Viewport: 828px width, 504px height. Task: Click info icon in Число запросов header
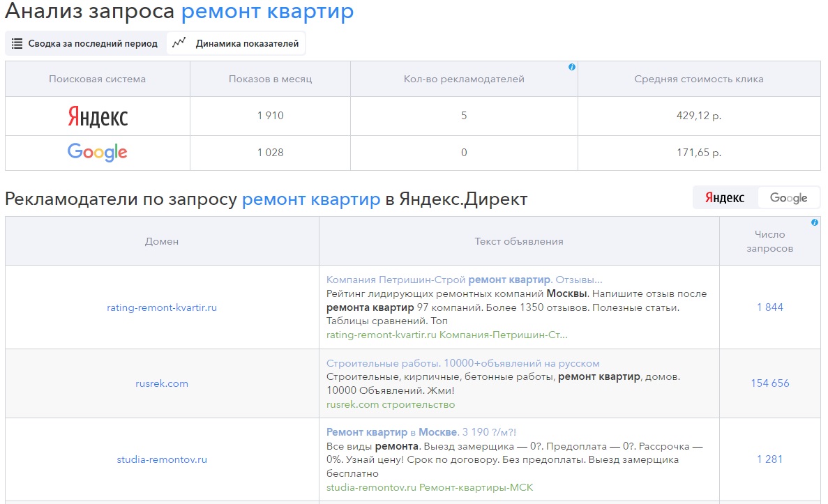(x=814, y=222)
